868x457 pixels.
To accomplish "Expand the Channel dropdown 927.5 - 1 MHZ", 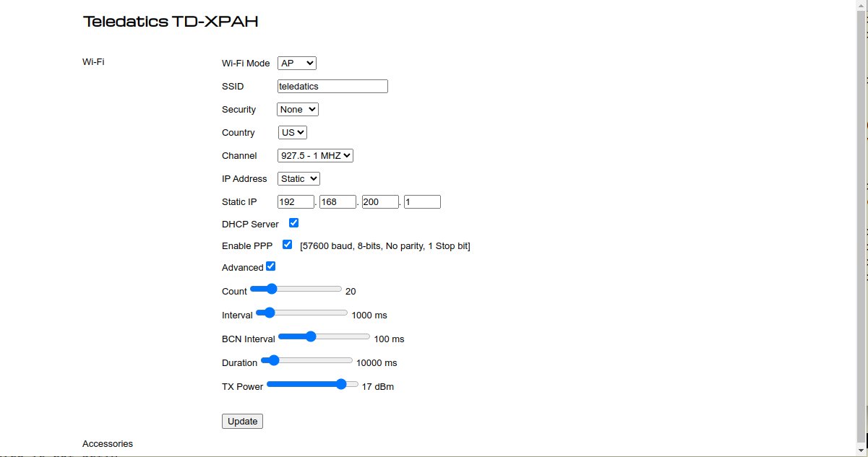I will click(x=315, y=156).
